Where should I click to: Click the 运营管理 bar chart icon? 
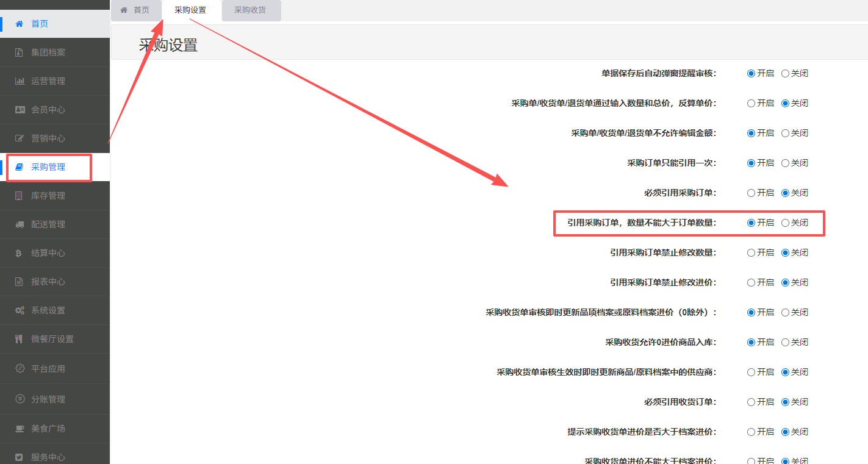pyautogui.click(x=20, y=81)
